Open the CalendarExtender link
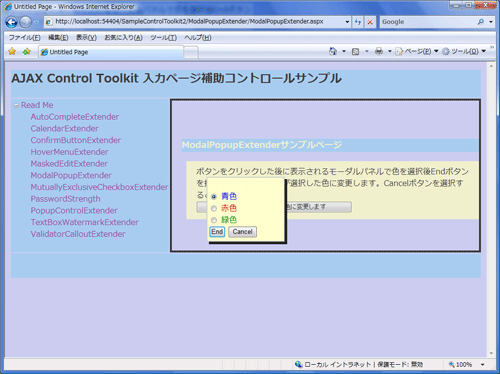Image resolution: width=500 pixels, height=374 pixels. click(x=64, y=129)
